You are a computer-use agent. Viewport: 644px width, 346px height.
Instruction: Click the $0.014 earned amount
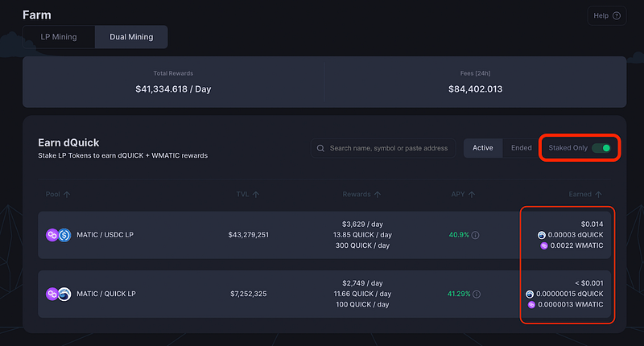click(592, 224)
